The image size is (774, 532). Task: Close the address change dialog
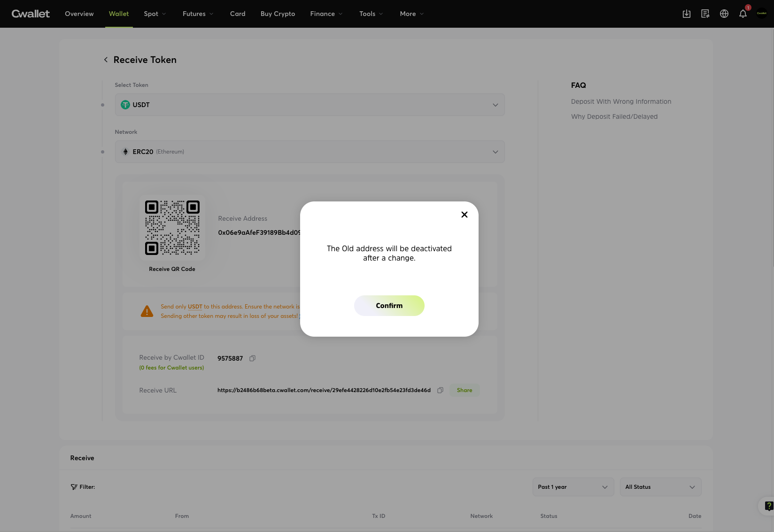point(464,215)
